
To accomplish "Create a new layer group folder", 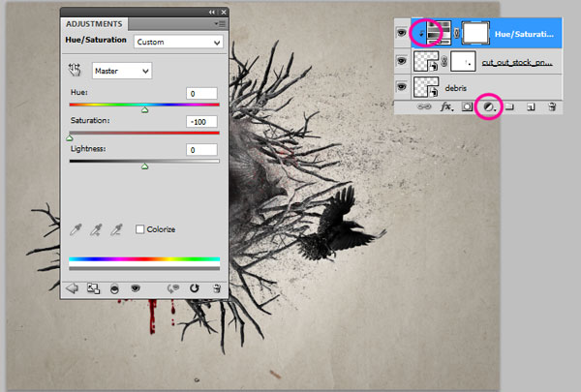I will point(509,107).
